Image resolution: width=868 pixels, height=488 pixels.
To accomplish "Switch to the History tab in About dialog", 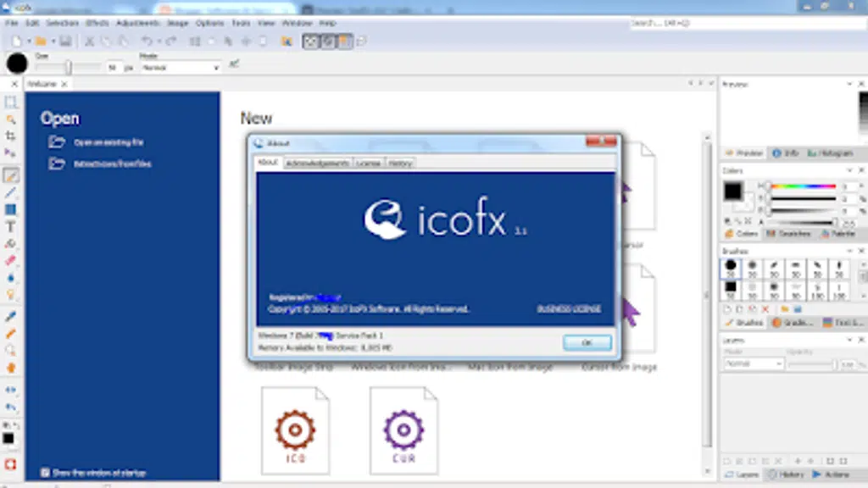I will coord(400,164).
